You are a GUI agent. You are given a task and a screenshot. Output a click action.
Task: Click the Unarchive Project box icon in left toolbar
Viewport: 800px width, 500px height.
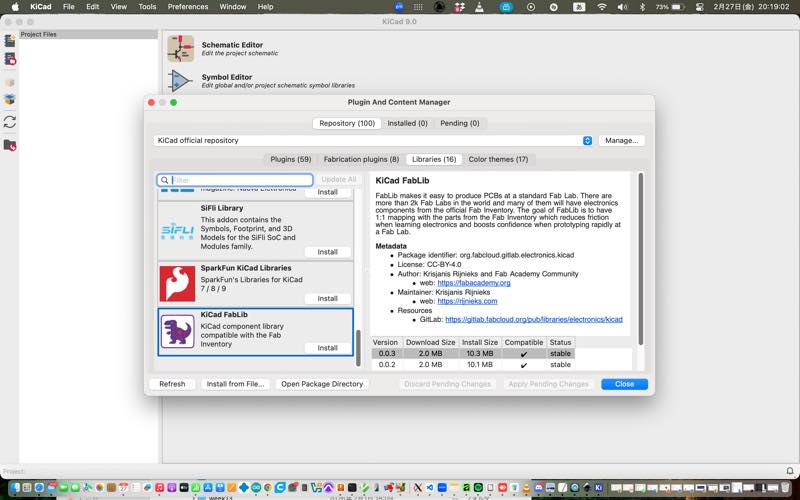[10, 99]
